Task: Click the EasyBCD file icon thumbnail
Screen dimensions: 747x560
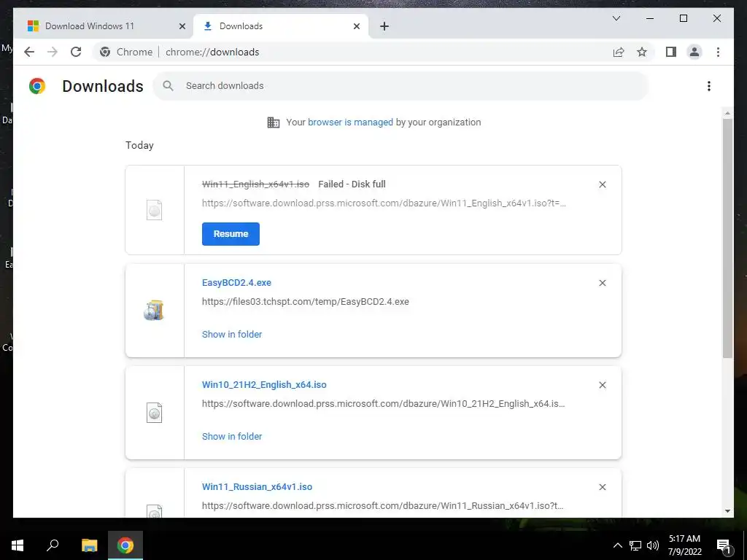Action: tap(154, 311)
